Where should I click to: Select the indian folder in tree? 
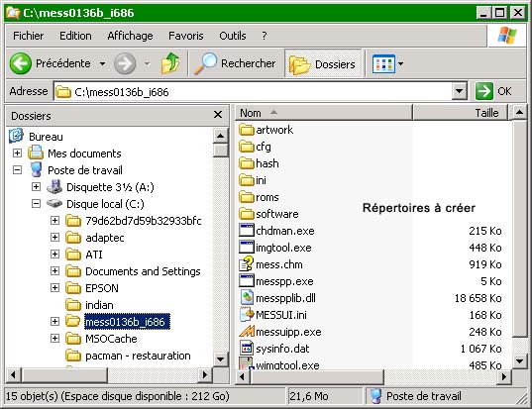point(99,305)
